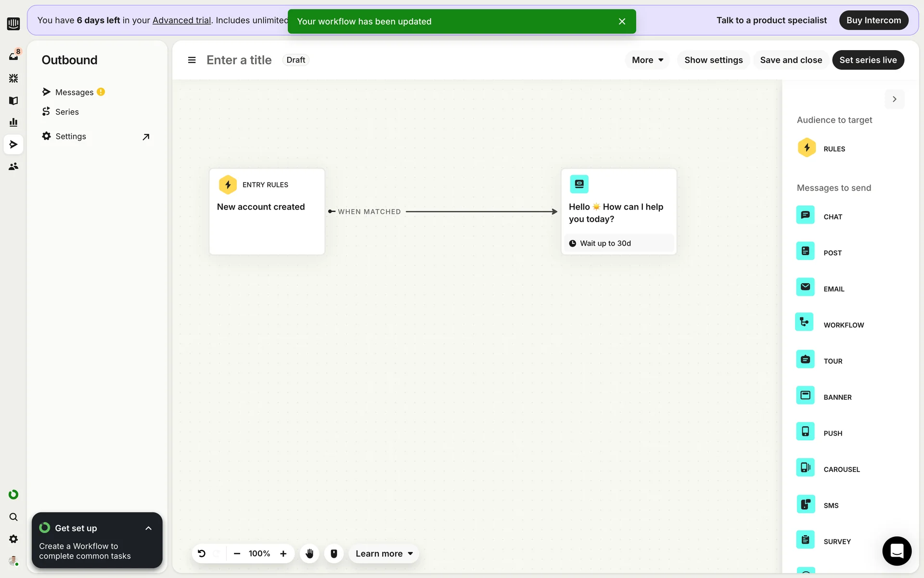Click the Advanced trial link
Viewport: 924px width, 578px height.
click(181, 20)
